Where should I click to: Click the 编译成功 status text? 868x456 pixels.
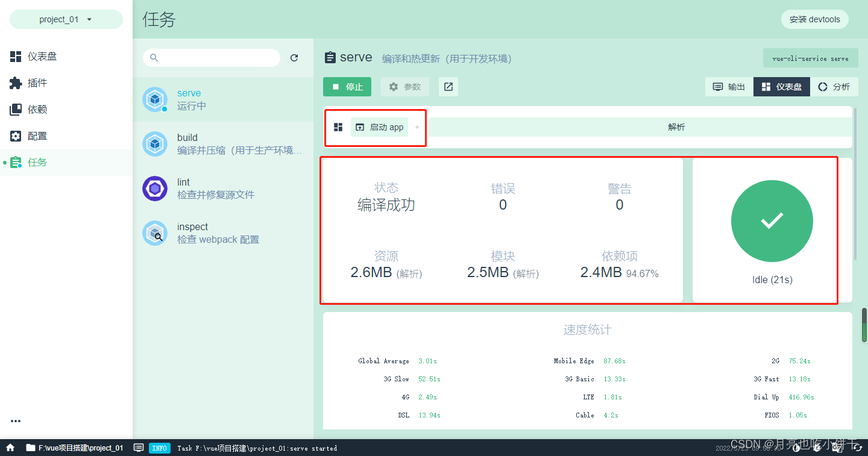386,205
